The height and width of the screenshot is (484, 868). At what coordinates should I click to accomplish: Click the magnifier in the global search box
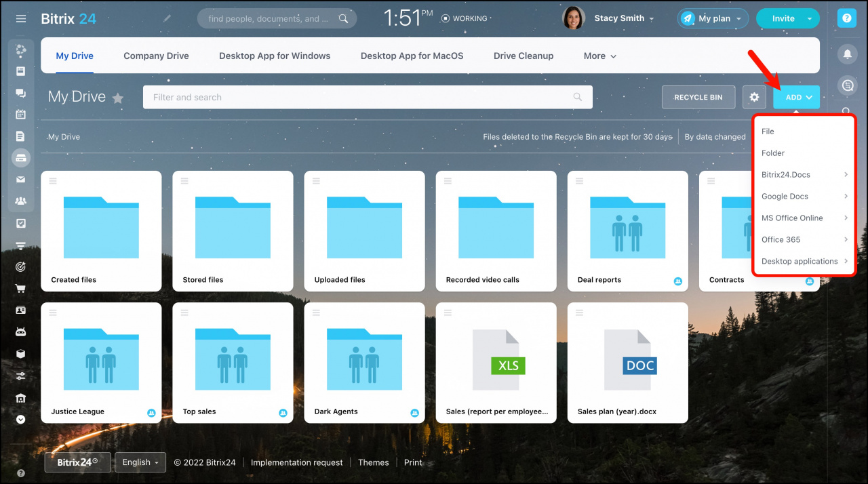(344, 18)
